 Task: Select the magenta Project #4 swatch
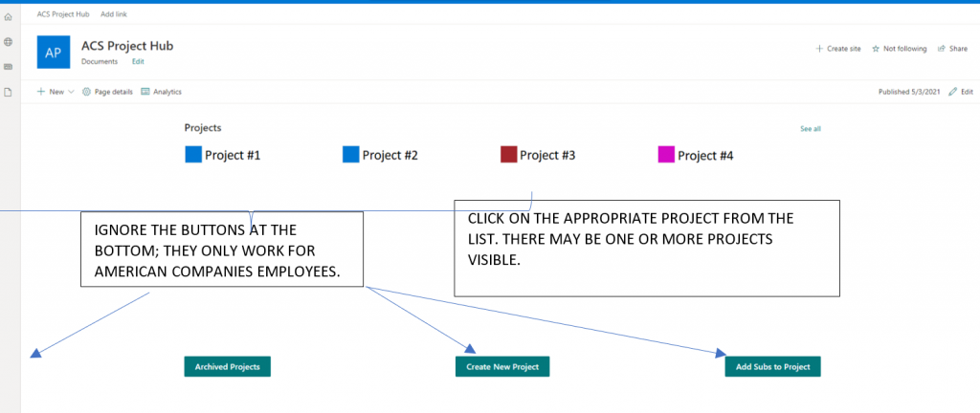tap(667, 155)
